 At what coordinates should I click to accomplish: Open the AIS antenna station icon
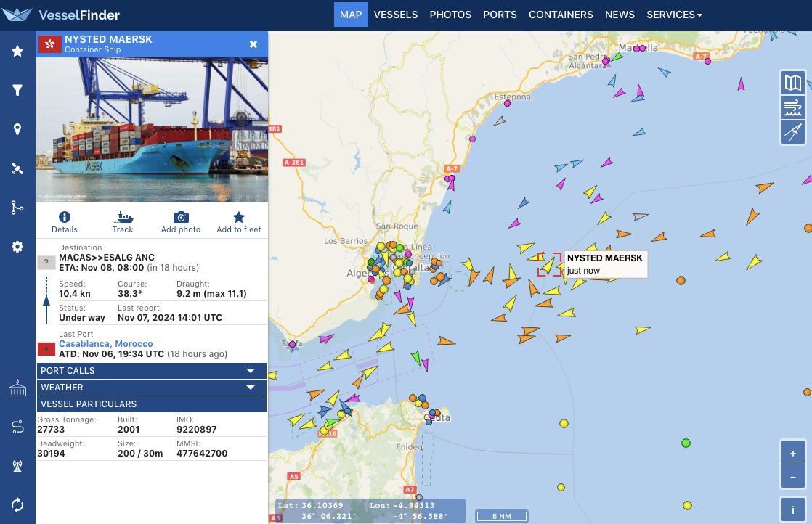pyautogui.click(x=17, y=465)
